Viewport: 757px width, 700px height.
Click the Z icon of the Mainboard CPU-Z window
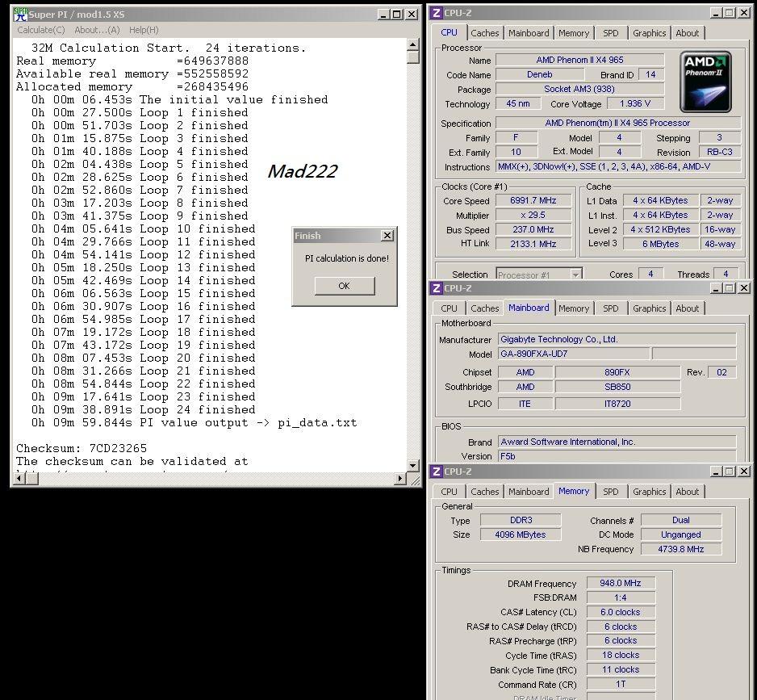coord(437,288)
